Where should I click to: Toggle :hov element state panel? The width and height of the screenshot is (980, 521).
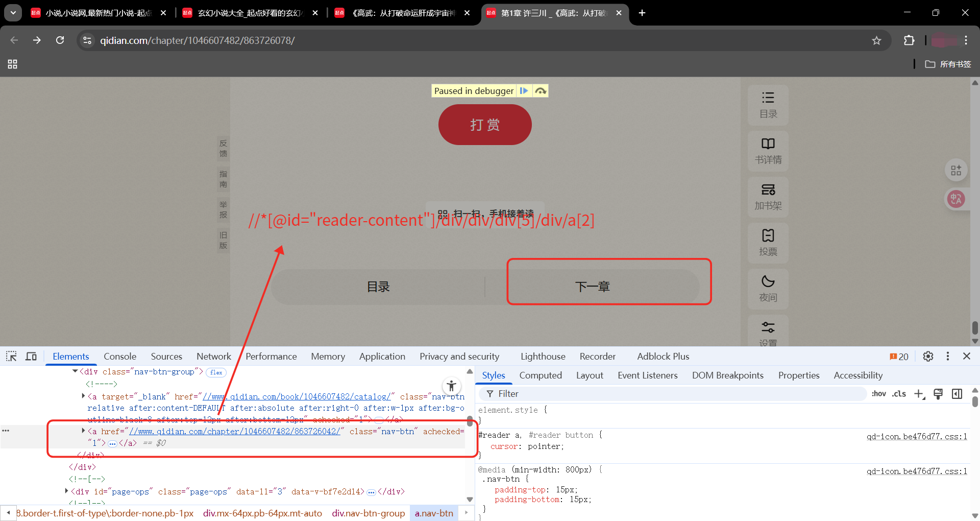[x=878, y=393]
